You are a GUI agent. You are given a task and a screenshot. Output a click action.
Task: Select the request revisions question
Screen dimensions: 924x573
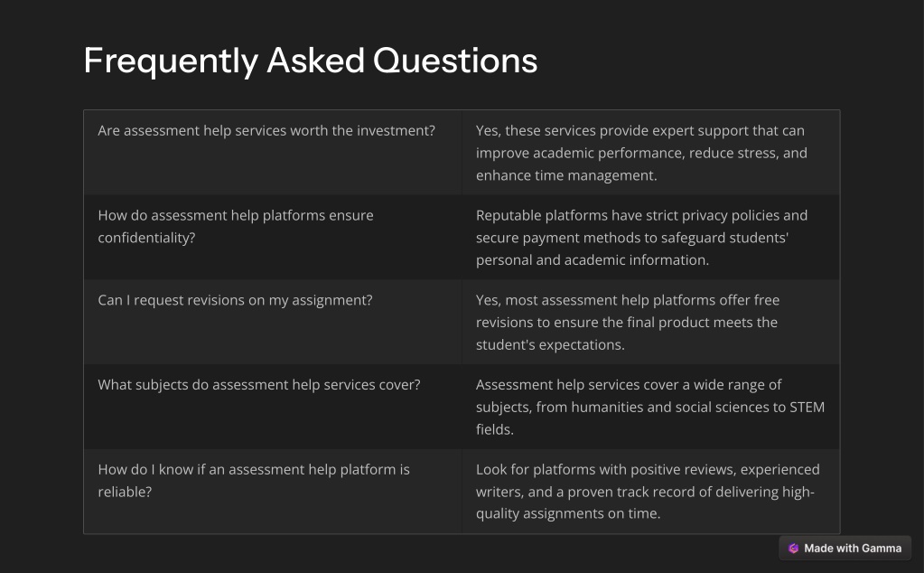pyautogui.click(x=235, y=300)
